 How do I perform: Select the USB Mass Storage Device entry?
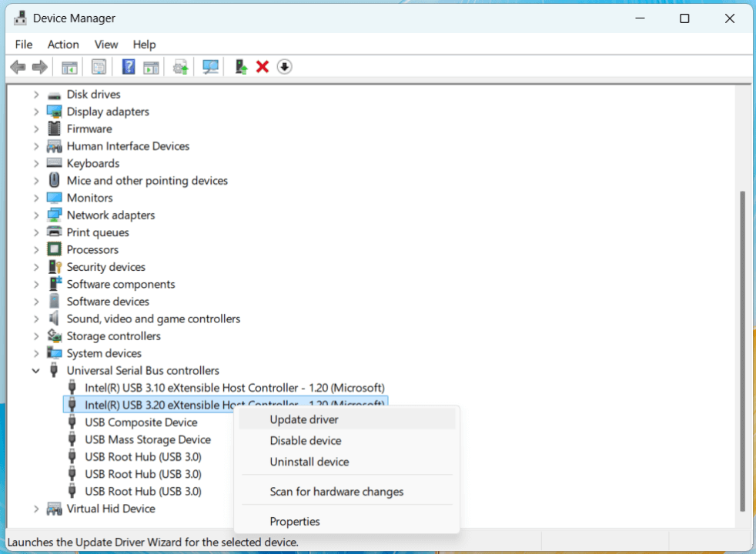(x=148, y=439)
